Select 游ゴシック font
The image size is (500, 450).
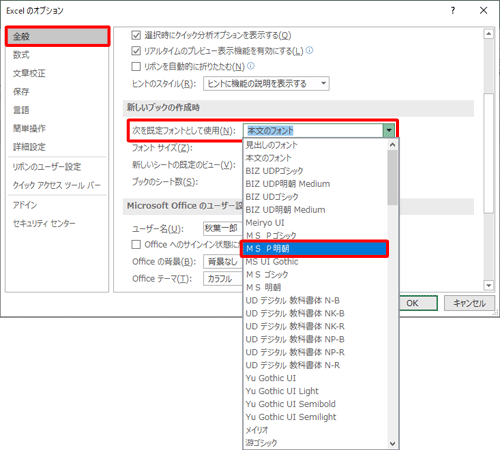point(315,443)
